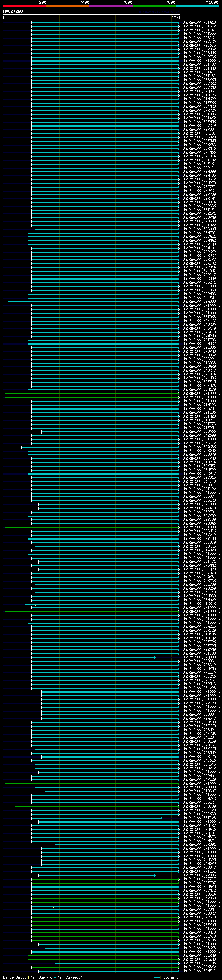
Task: Click the green ~80% identity legend segment
Action: click(x=154, y=6)
